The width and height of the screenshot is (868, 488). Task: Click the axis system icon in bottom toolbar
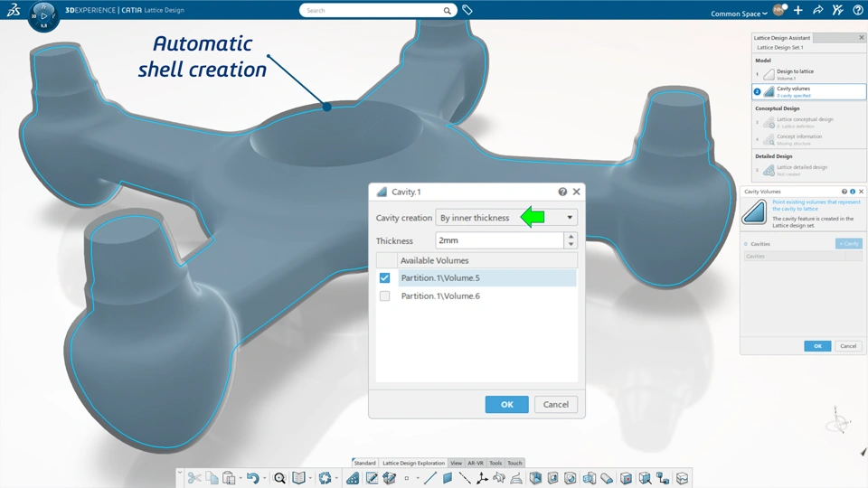(482, 477)
